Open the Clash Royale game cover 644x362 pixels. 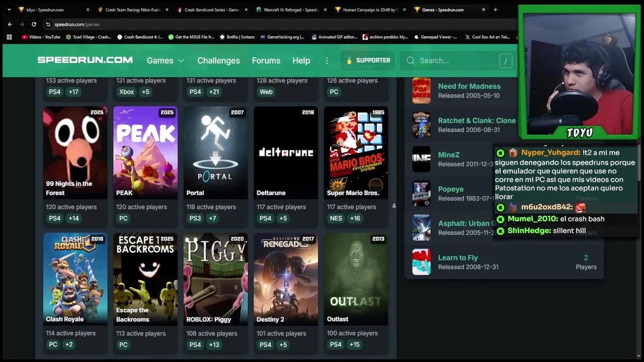coord(75,279)
